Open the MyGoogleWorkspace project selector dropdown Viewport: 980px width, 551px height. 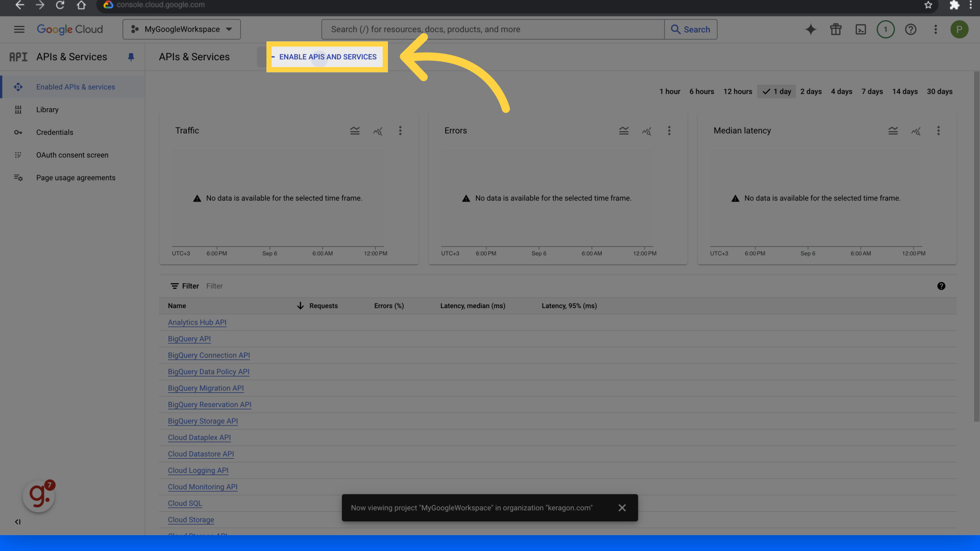pos(182,29)
